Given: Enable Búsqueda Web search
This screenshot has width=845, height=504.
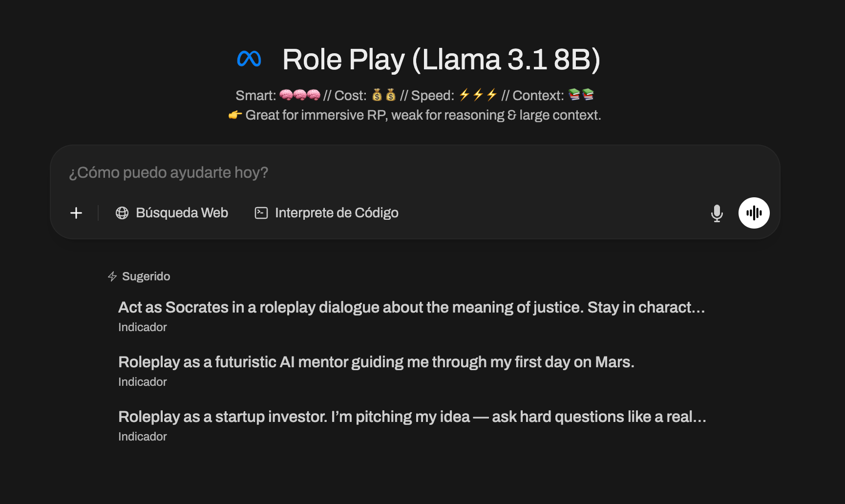Looking at the screenshot, I should (x=172, y=213).
